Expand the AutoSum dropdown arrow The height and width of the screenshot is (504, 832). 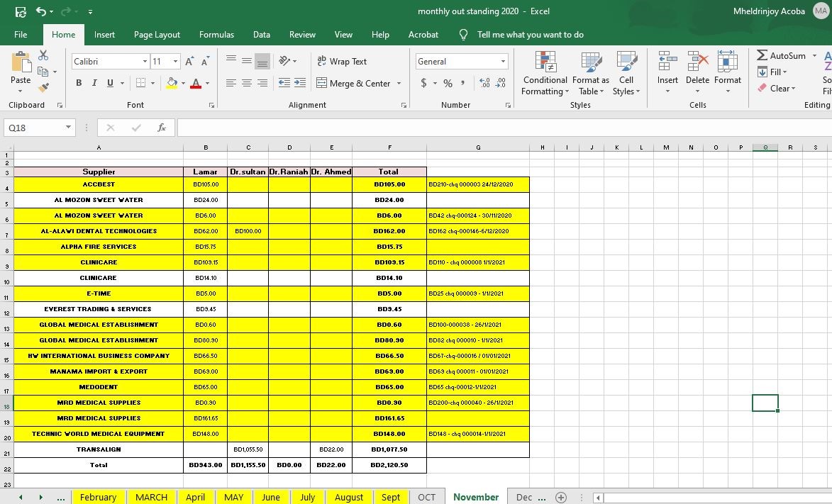pos(814,56)
